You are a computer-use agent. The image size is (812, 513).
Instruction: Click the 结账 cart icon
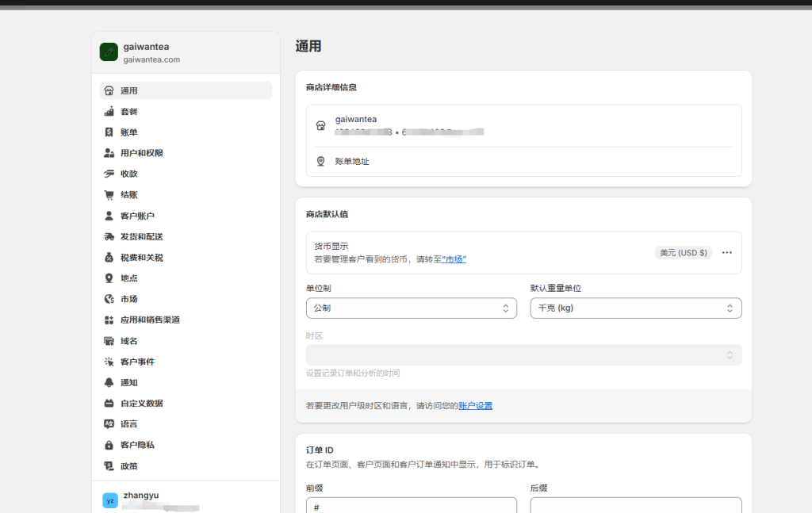(109, 194)
